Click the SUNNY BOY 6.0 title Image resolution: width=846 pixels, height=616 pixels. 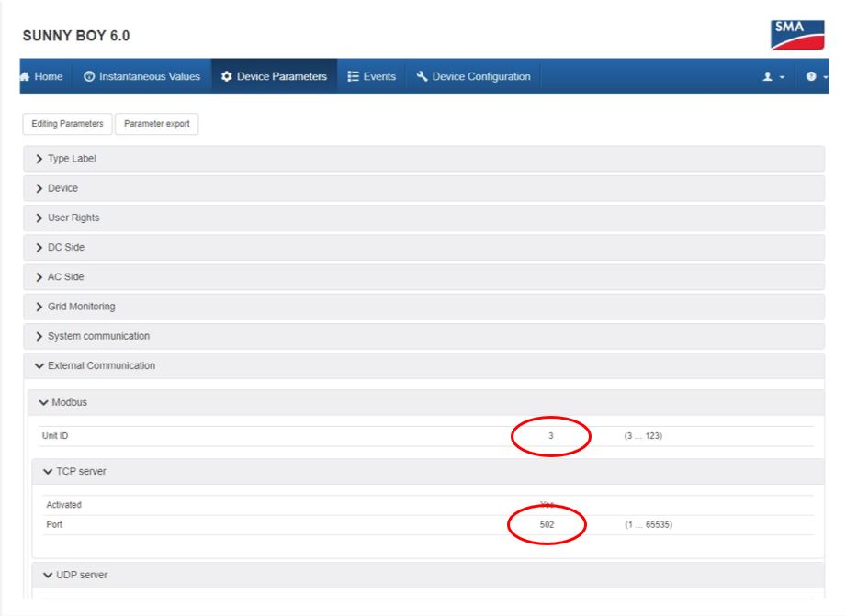[76, 36]
